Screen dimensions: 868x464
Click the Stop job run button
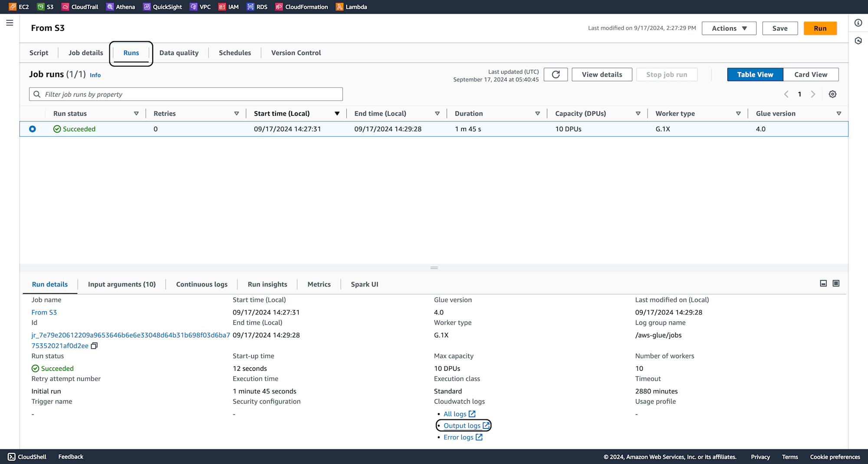667,75
